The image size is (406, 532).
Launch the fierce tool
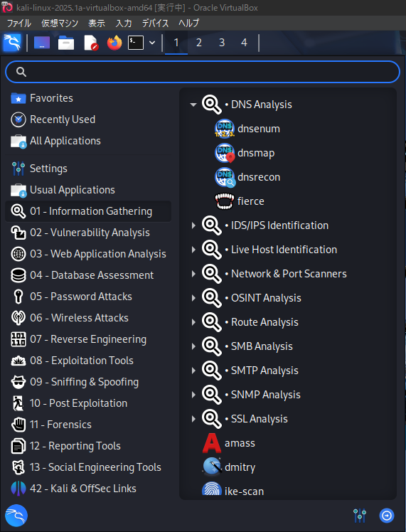pyautogui.click(x=240, y=201)
